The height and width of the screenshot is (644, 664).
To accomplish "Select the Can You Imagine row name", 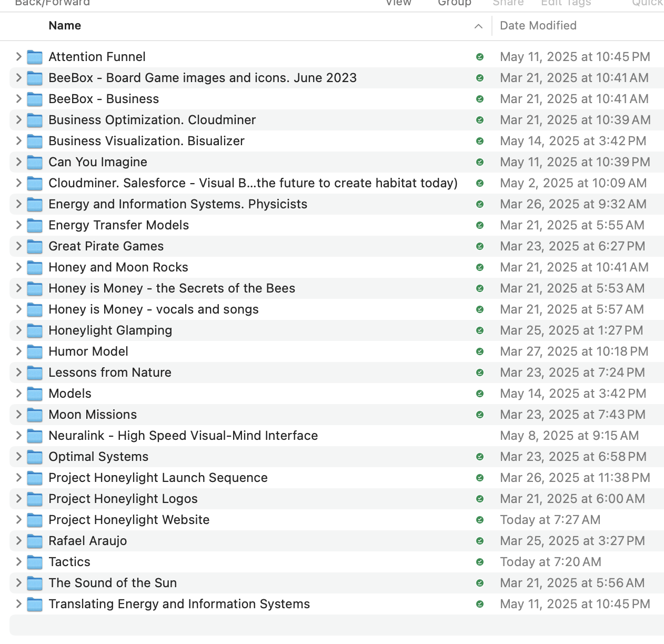I will point(98,162).
